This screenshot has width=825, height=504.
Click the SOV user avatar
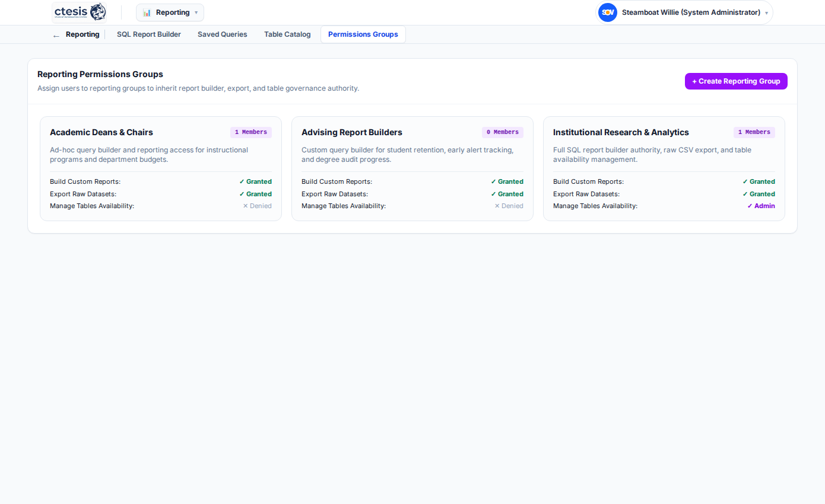click(608, 12)
